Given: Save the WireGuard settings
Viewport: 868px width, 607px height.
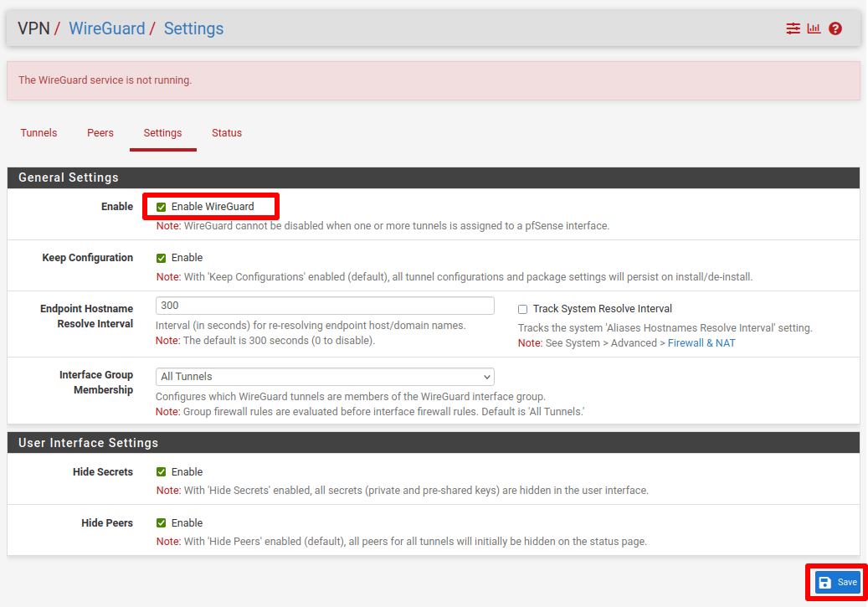Looking at the screenshot, I should 838,582.
